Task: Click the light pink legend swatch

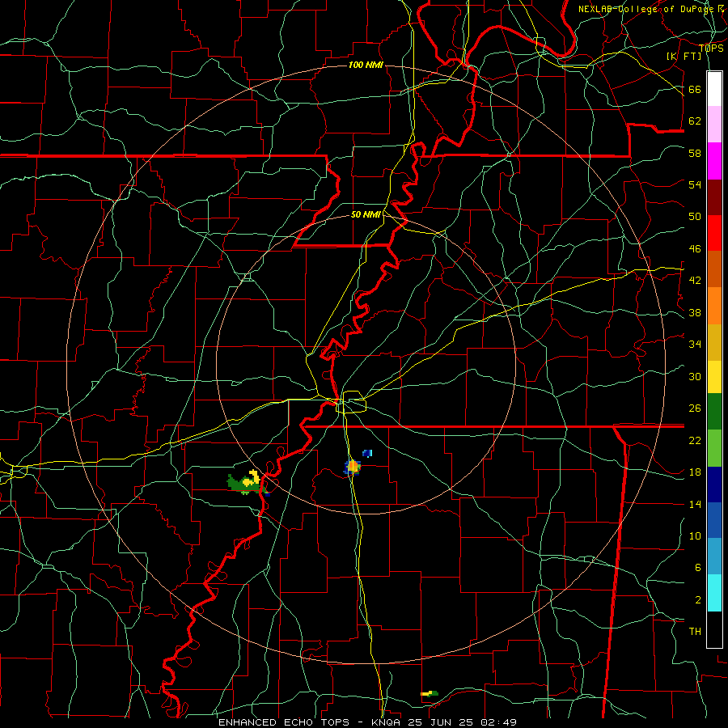Action: tap(714, 124)
